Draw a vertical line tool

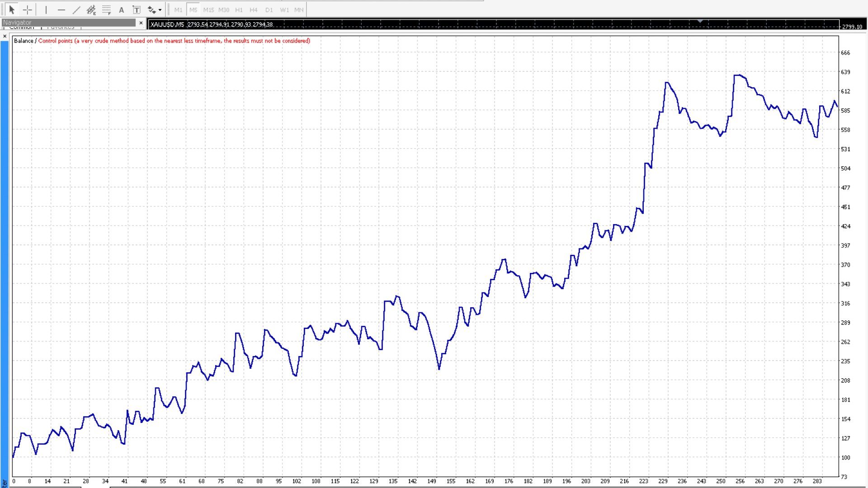[46, 9]
